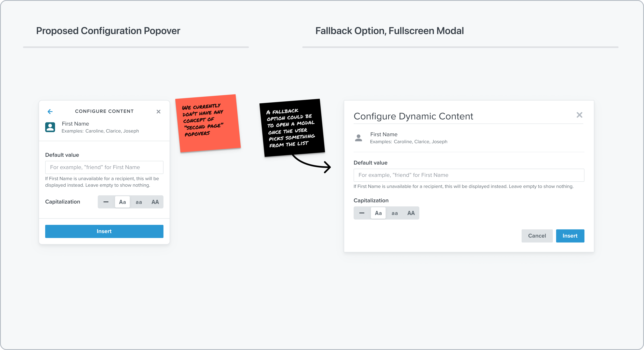Click the 'Capitalization' label in the popover

[62, 202]
